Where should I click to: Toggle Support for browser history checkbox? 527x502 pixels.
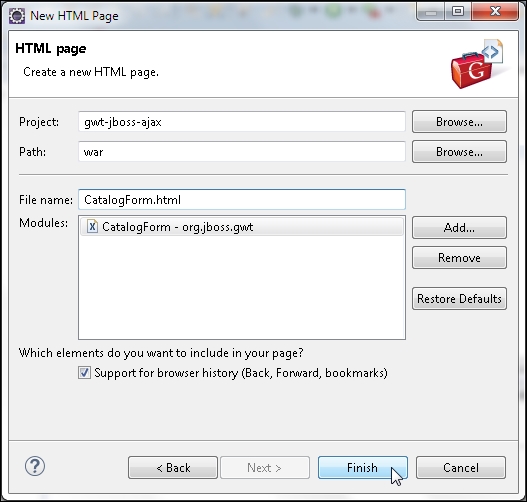click(x=84, y=373)
